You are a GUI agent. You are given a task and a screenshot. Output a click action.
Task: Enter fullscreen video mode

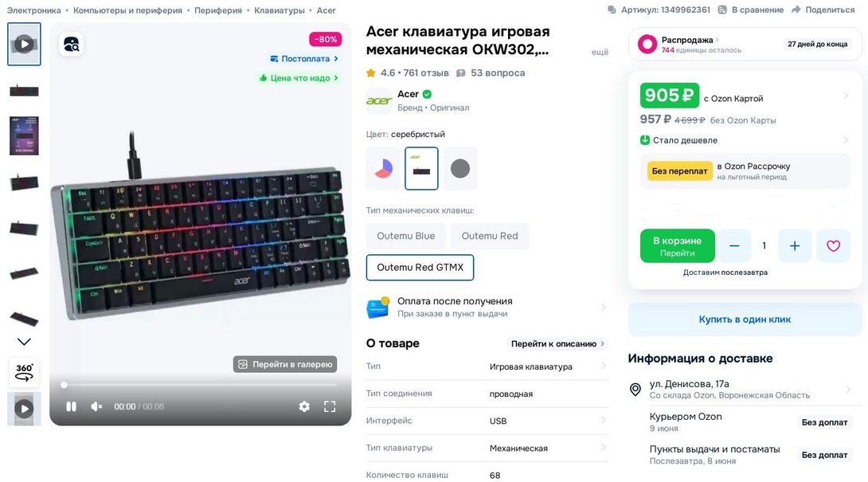pos(330,406)
